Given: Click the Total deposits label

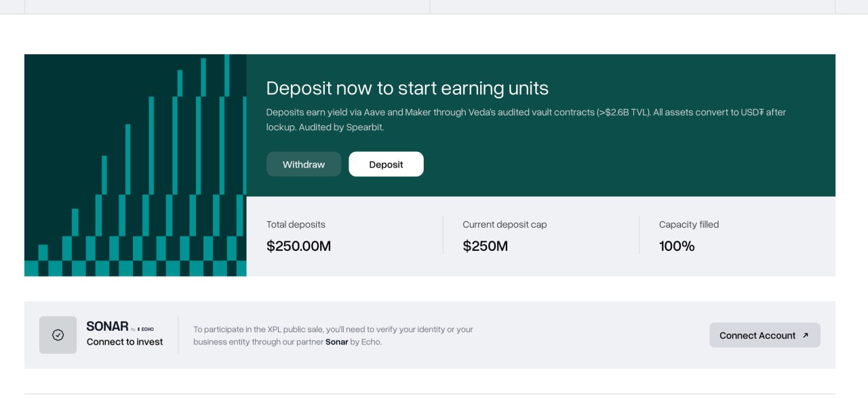Looking at the screenshot, I should 296,224.
